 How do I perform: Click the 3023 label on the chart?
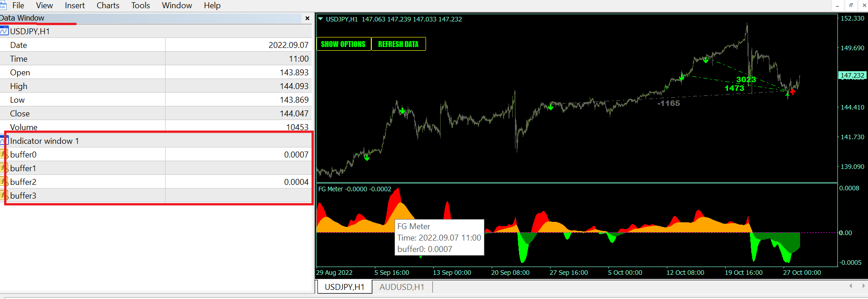click(x=746, y=79)
